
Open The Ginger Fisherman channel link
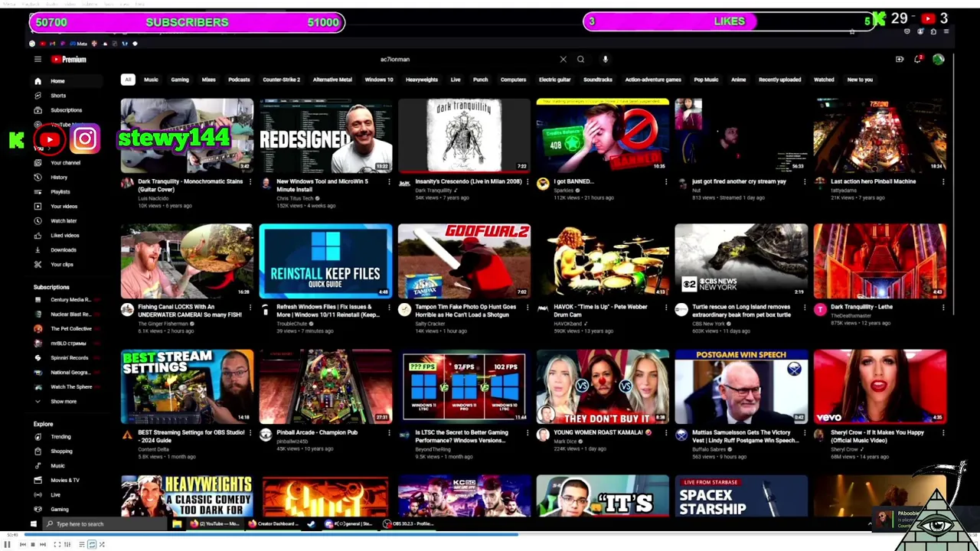coord(162,324)
